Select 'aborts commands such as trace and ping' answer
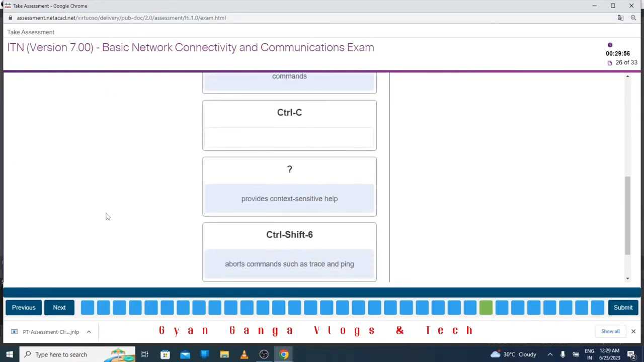This screenshot has width=644, height=362. [289, 264]
